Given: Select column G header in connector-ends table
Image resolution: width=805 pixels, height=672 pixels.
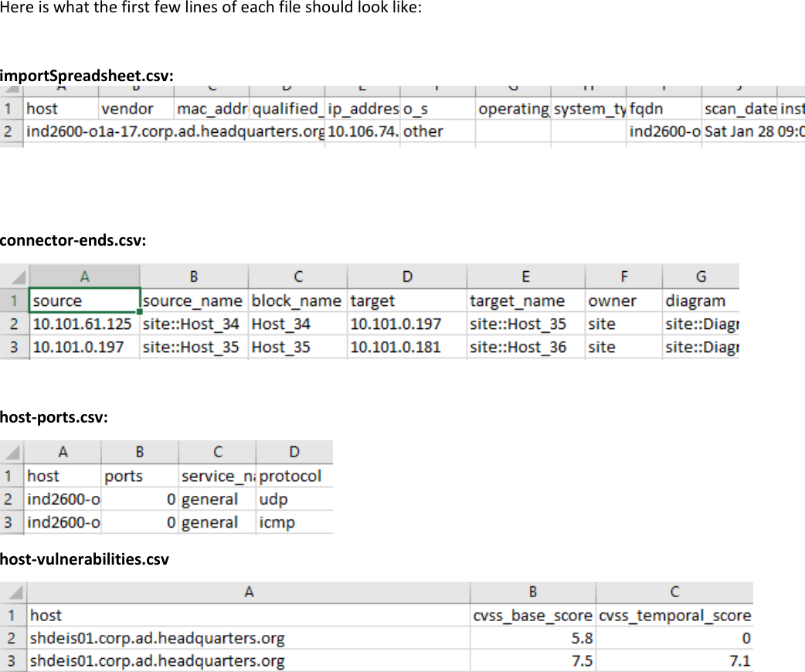Looking at the screenshot, I should (701, 276).
